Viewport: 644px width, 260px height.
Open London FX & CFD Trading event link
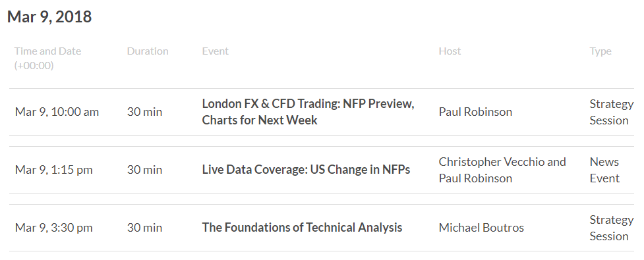pyautogui.click(x=308, y=112)
